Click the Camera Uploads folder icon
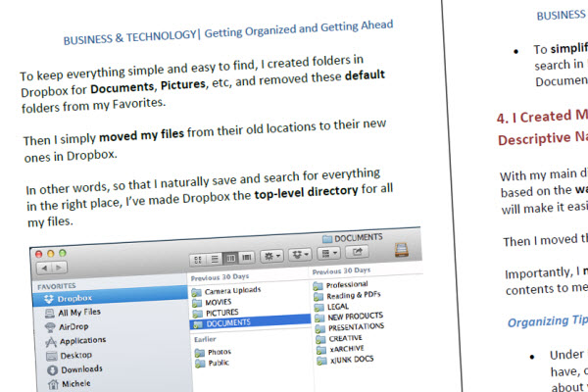 197,292
